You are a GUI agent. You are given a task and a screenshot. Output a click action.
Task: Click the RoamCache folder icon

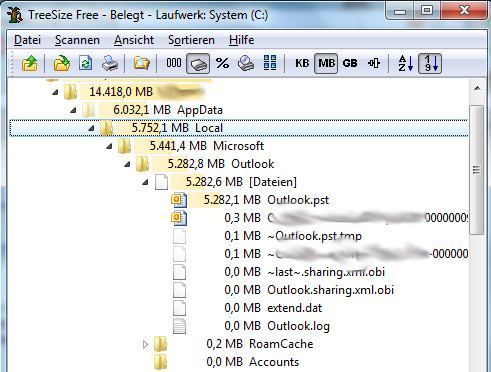click(160, 344)
